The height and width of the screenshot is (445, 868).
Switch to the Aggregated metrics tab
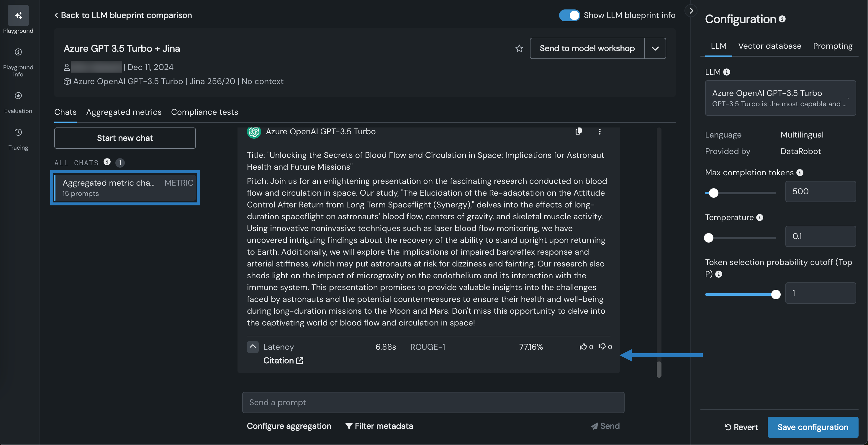pyautogui.click(x=124, y=112)
